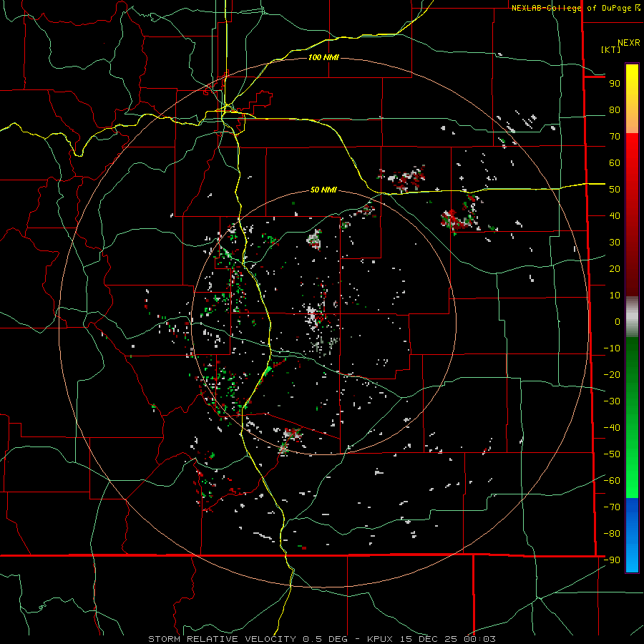Click the "15 DEC 25" date in caption

pyautogui.click(x=429, y=639)
